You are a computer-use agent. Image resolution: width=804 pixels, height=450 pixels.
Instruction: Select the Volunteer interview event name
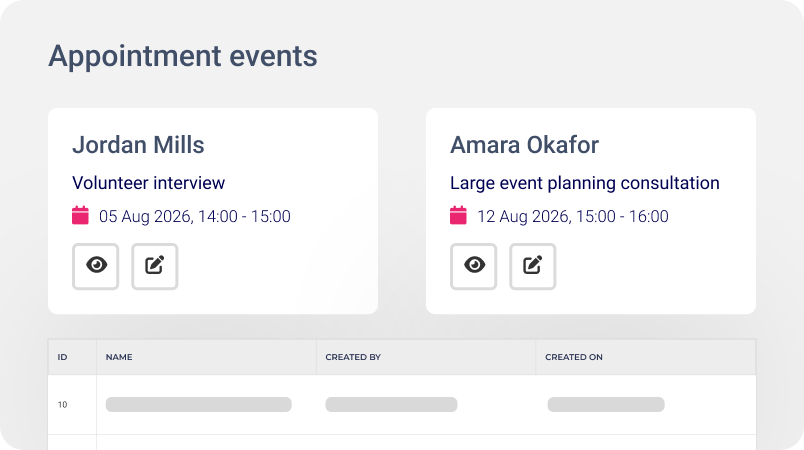(149, 183)
